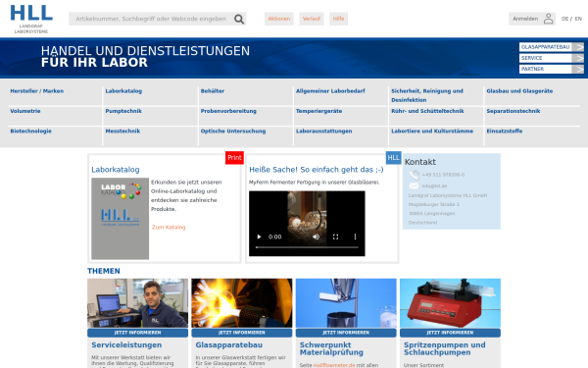The image size is (588, 368).
Task: Click the arrow next to Service
Action: coord(579,58)
